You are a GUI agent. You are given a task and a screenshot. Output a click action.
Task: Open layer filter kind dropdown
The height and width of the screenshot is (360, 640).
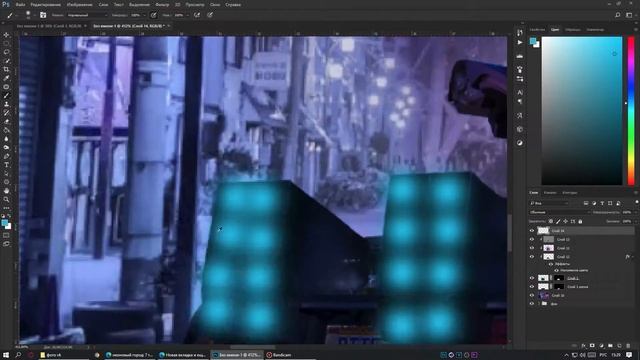pos(549,203)
